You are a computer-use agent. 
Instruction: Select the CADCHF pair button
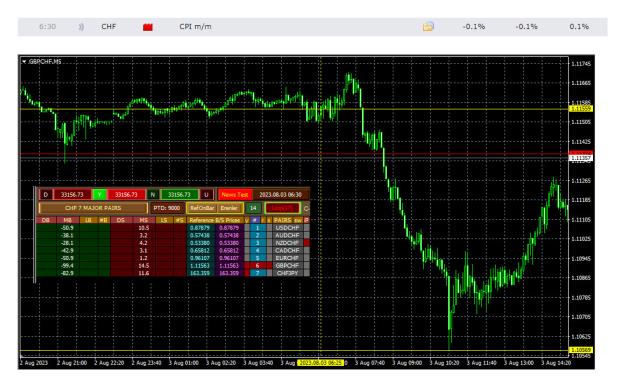(287, 250)
